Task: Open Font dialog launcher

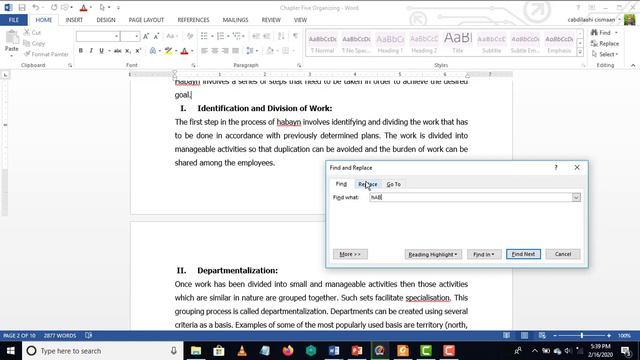Action: 193,65
